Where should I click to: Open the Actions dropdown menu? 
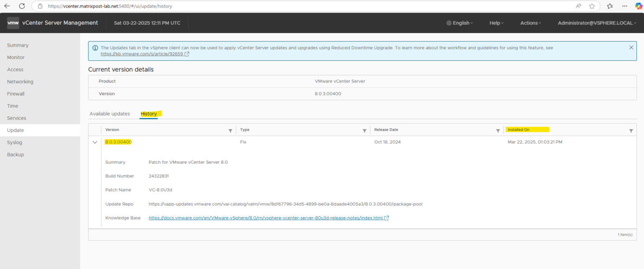tap(530, 23)
